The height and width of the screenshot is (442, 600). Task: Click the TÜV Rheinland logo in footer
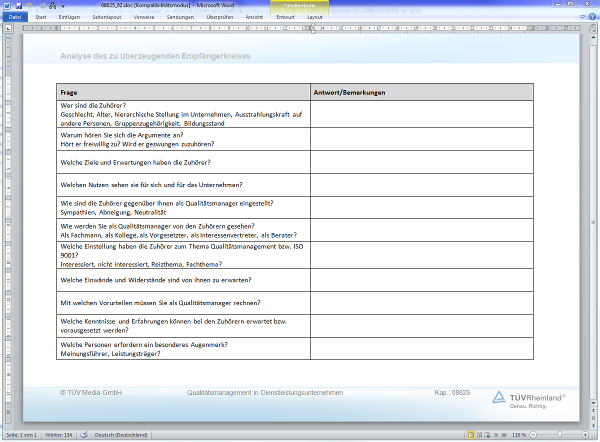528,398
